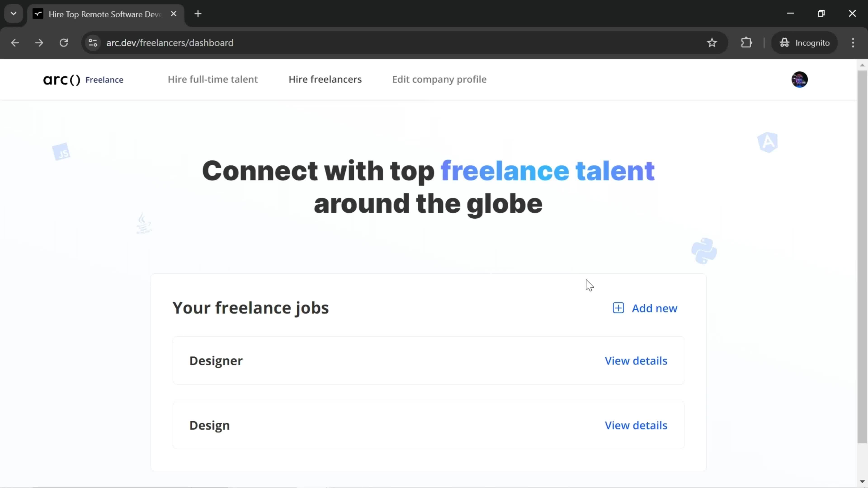
Task: Click the Edit company profile link
Action: (439, 79)
